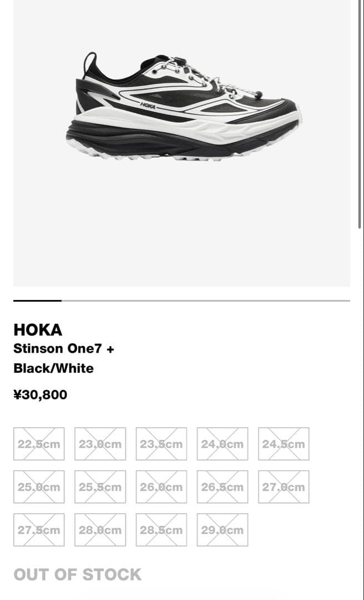Select size 26.5cm

(221, 487)
